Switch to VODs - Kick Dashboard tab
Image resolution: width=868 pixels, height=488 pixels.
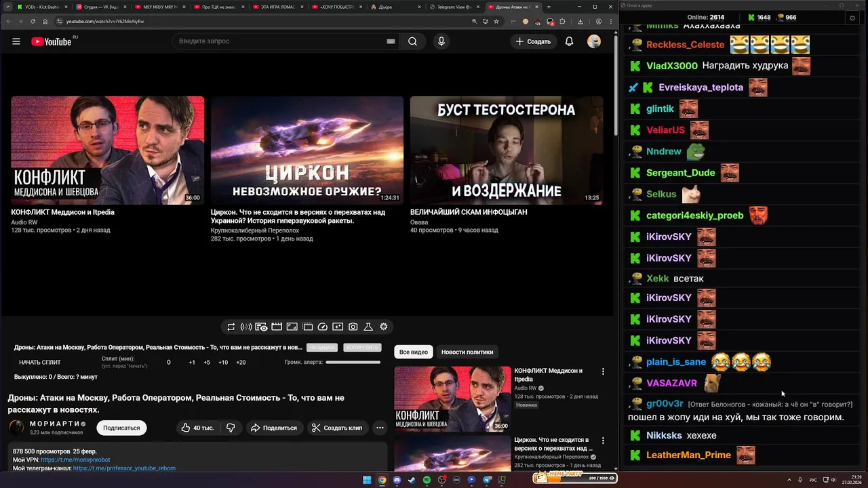click(x=43, y=7)
